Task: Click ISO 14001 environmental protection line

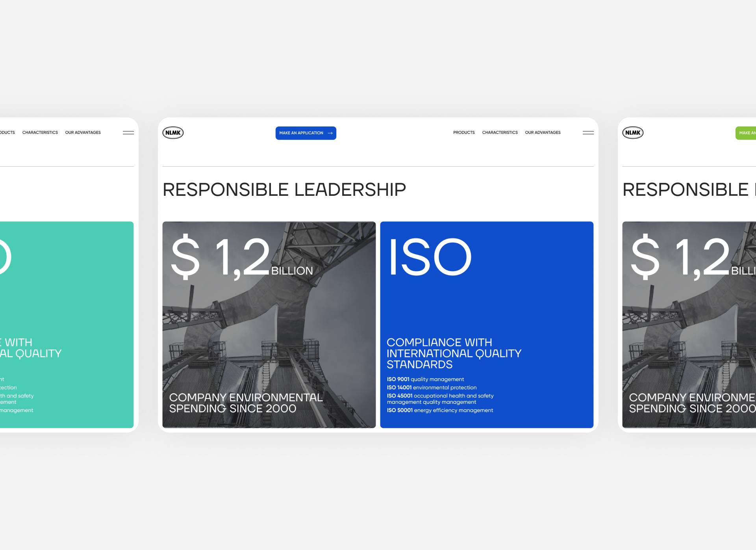Action: [x=432, y=388]
